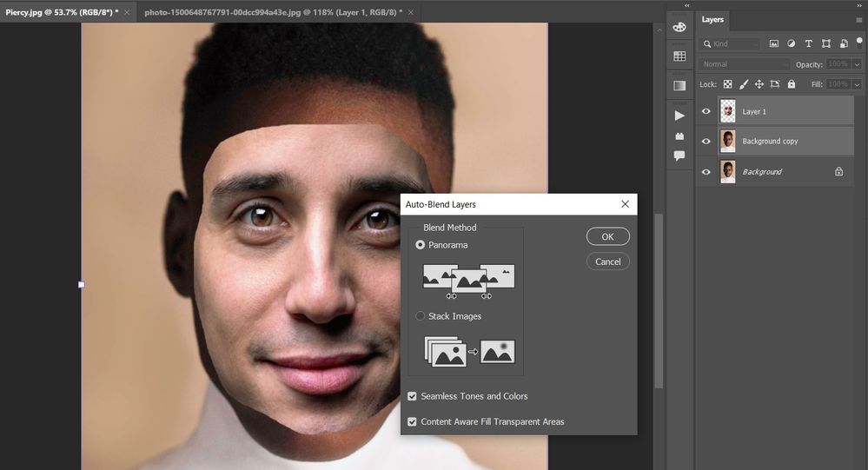Select the Background copy layer thumbnail
The height and width of the screenshot is (470, 868).
pos(727,141)
